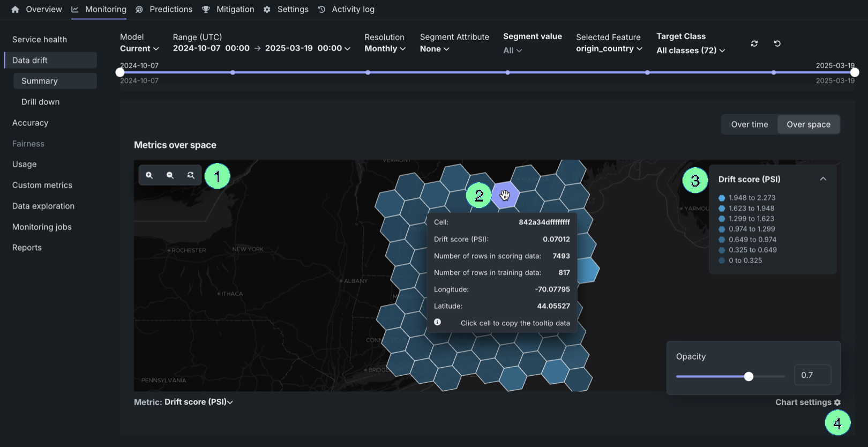Open Chart settings gear
The width and height of the screenshot is (868, 447).
pos(837,403)
